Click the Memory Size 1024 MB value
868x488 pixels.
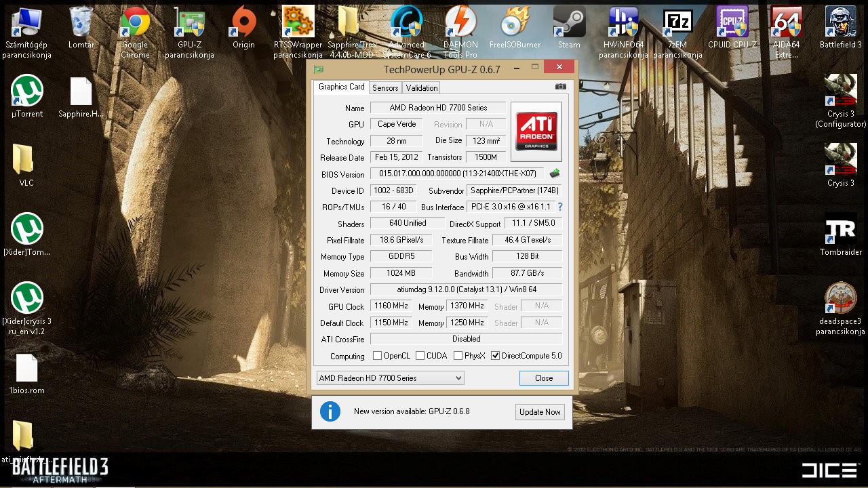401,273
